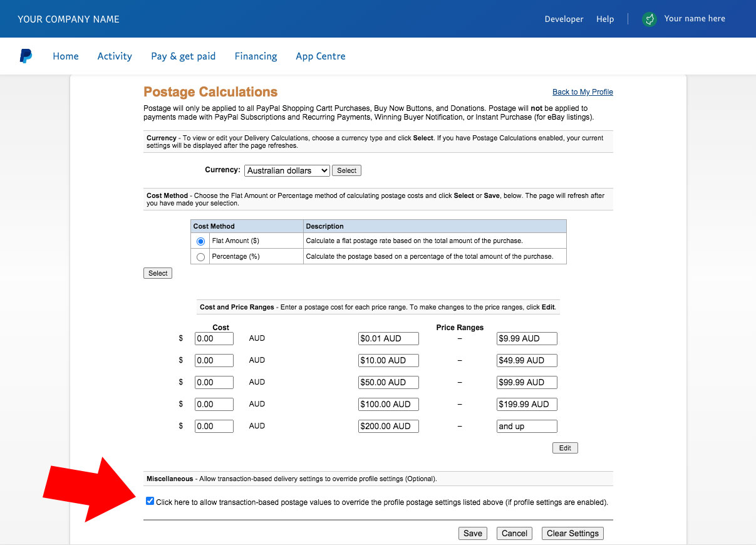Click the $10.00 AUD price range field

pos(388,360)
